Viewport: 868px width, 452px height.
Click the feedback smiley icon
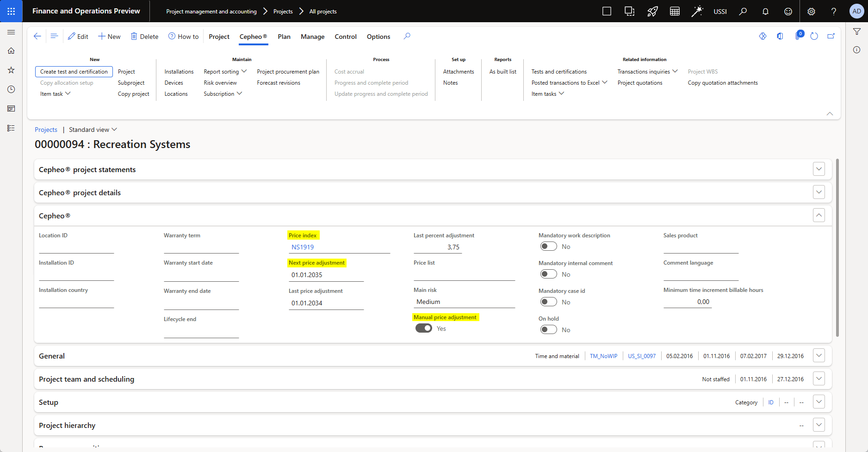coord(788,12)
